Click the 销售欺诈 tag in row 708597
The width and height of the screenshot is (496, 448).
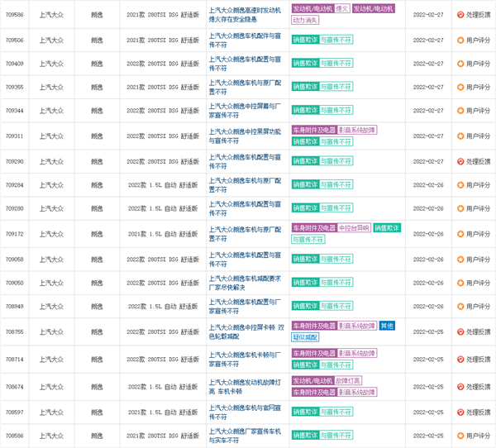[305, 412]
